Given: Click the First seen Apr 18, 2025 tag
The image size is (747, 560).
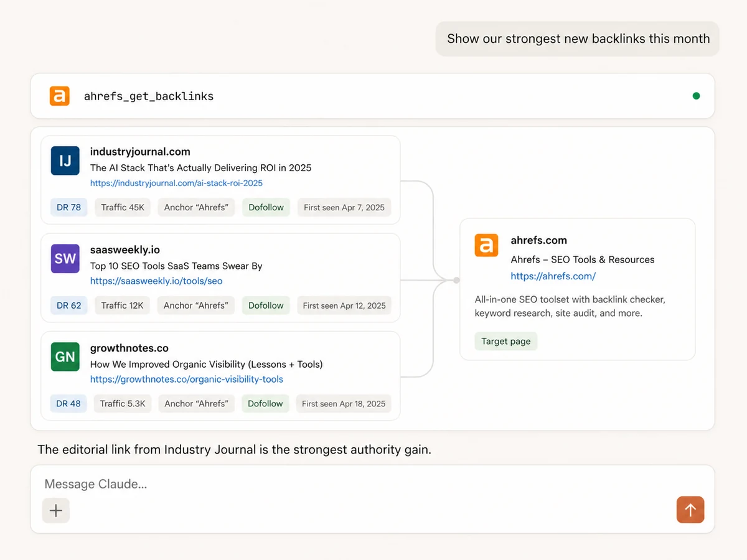Looking at the screenshot, I should pos(344,403).
